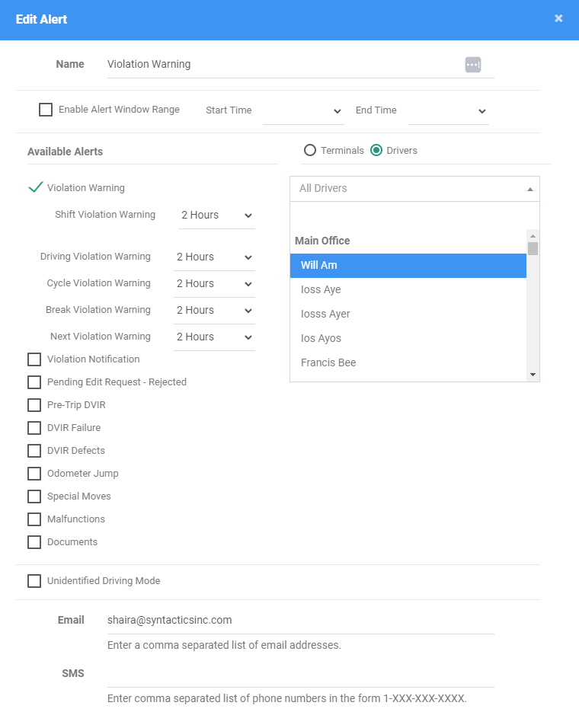
Task: Enable Alert Window Range checkbox
Action: pyautogui.click(x=46, y=110)
